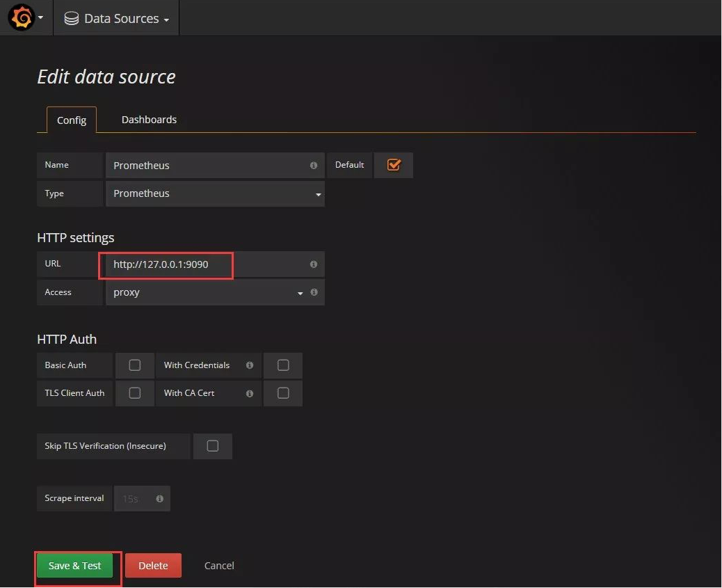Click the Edit data source page title
This screenshot has width=722, height=588.
click(x=106, y=77)
